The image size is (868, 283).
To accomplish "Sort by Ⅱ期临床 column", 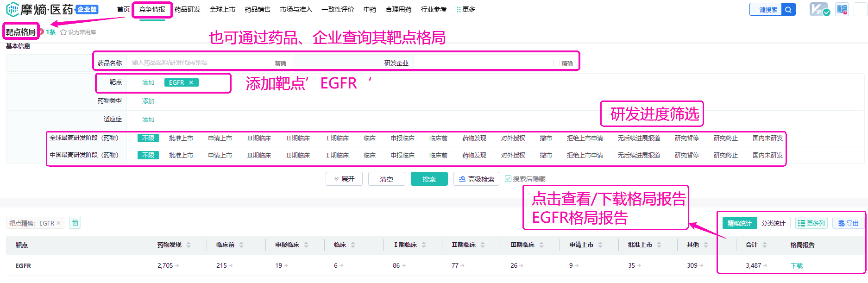I will tap(483, 245).
